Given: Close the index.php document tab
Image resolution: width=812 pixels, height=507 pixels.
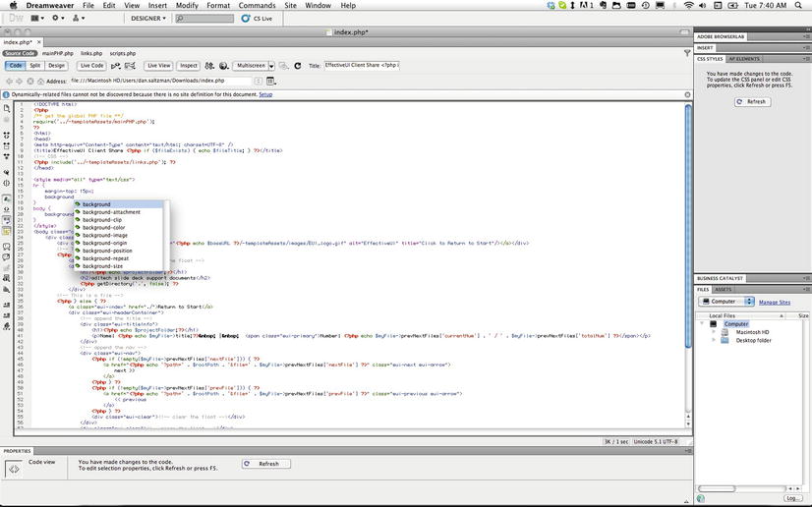Looking at the screenshot, I should coord(37,42).
